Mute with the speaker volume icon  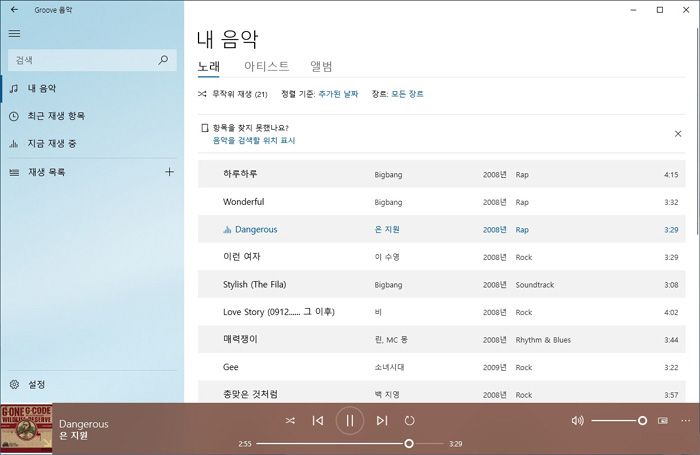[577, 421]
